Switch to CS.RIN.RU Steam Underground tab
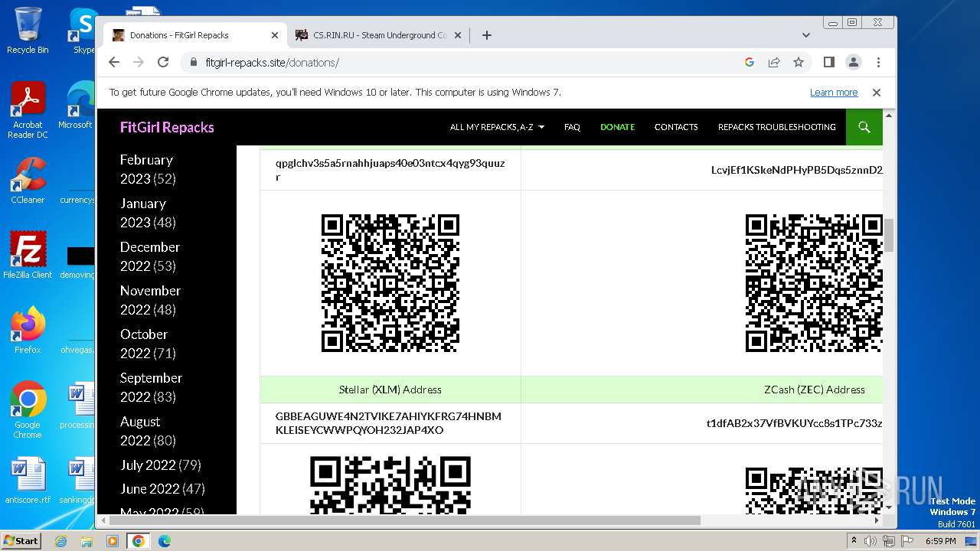Image resolution: width=980 pixels, height=551 pixels. 378,35
